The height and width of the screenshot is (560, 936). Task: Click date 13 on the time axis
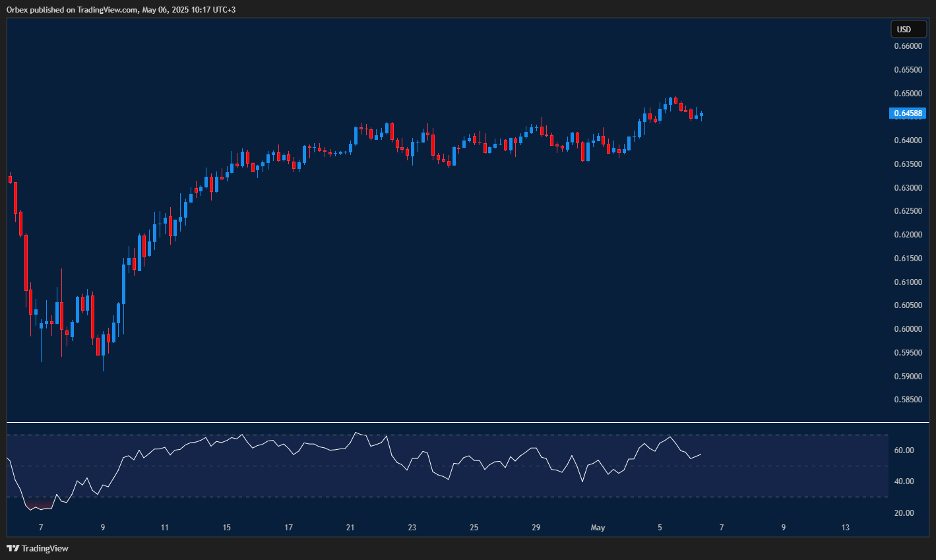click(845, 528)
